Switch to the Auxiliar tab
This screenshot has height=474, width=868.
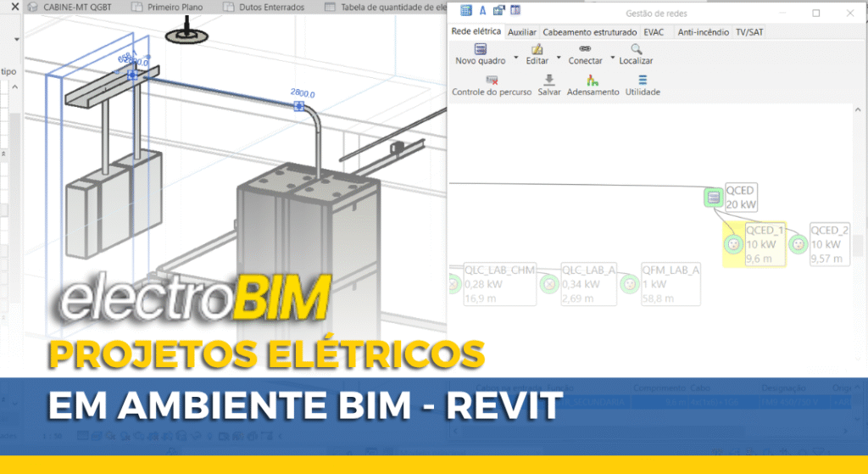point(522,32)
